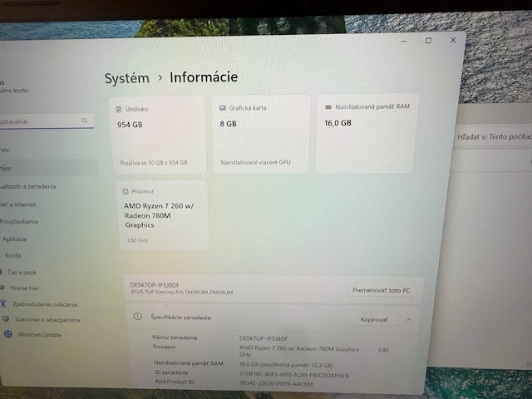Viewport: 532px width, 399px height.
Task: Click the magnifier icon in search box
Action: click(85, 120)
